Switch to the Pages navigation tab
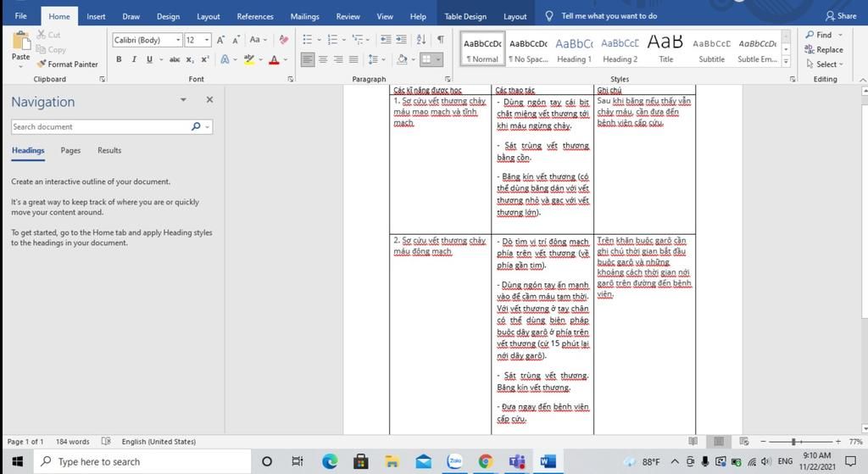868x474 pixels. (70, 151)
